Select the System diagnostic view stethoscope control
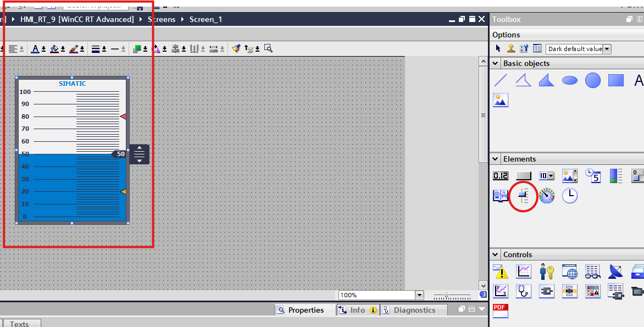 tap(523, 291)
